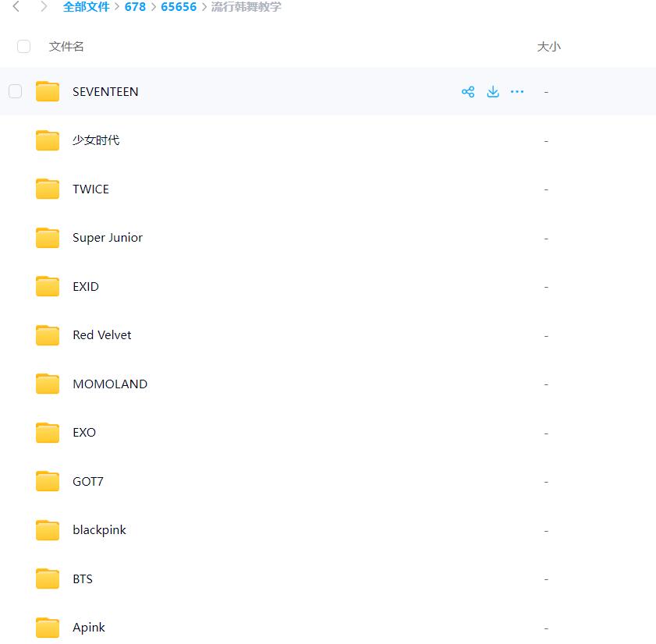Sort list by 大小 column
Viewport: 656px width, 644px height.
tap(548, 47)
